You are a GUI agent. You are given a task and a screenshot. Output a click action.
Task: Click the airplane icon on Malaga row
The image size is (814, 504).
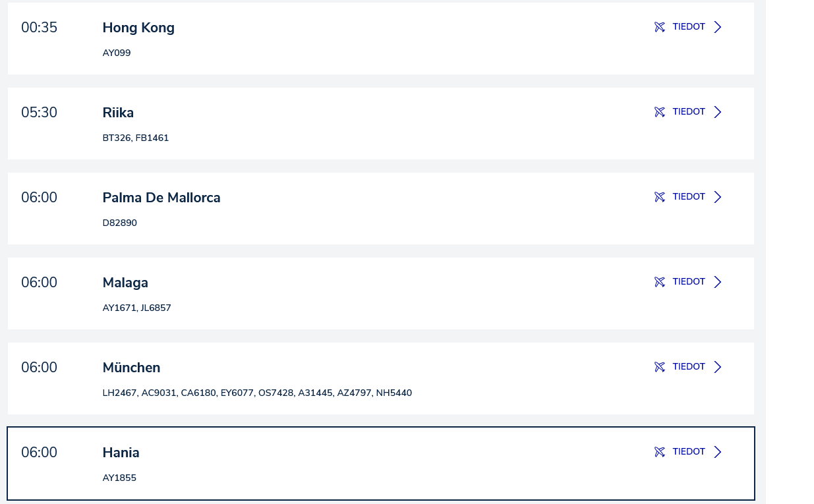660,282
